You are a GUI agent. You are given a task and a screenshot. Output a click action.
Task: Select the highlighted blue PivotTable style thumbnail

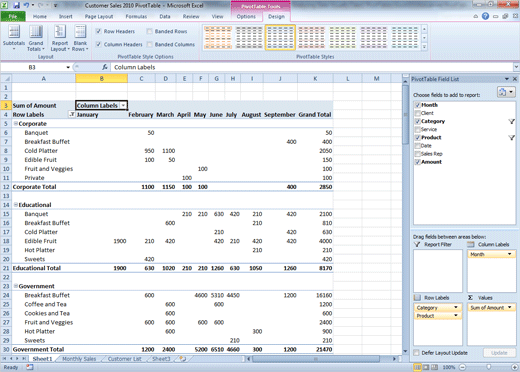280,37
